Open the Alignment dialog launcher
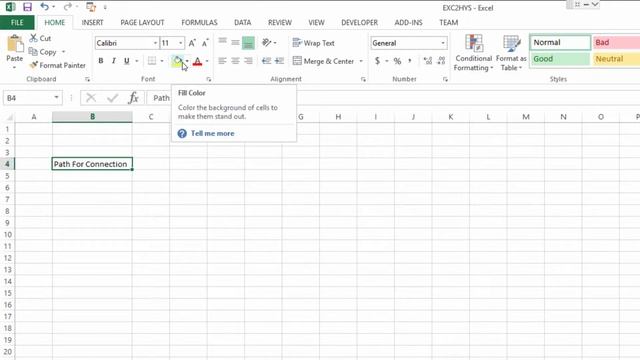The image size is (640, 360). pyautogui.click(x=363, y=79)
